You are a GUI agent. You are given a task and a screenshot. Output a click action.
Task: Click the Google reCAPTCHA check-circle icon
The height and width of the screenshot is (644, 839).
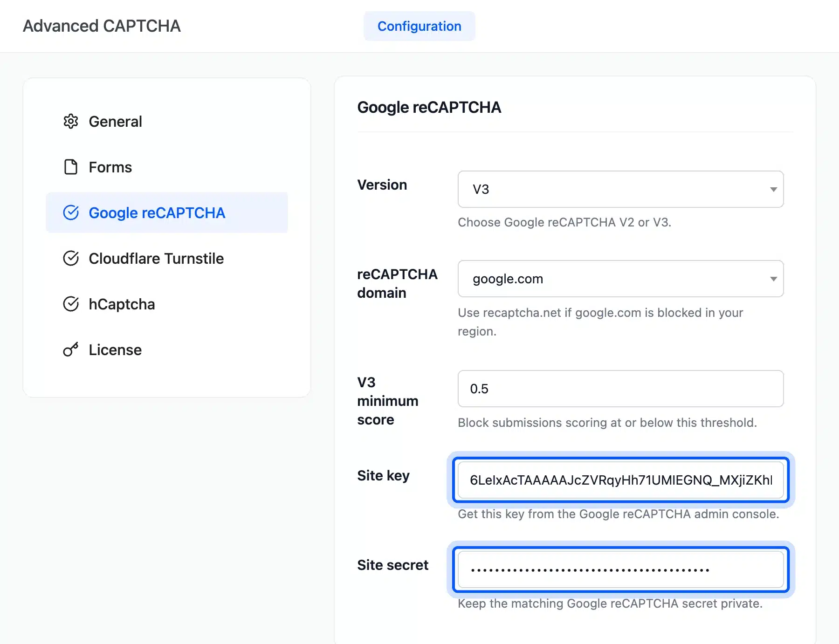click(71, 212)
